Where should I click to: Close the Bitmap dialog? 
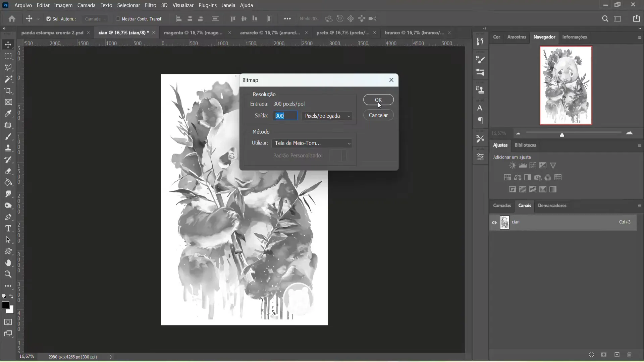(x=391, y=80)
